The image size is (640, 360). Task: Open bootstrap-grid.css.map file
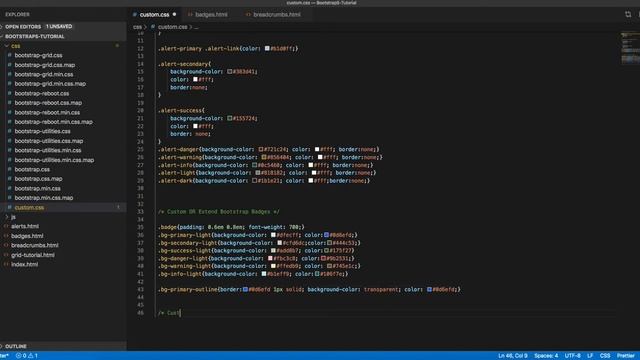[x=44, y=65]
